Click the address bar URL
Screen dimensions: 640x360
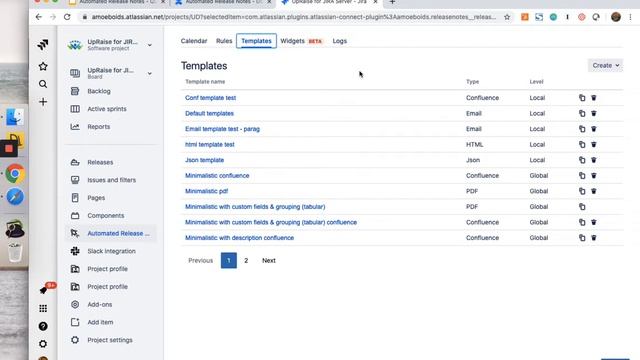coord(294,17)
